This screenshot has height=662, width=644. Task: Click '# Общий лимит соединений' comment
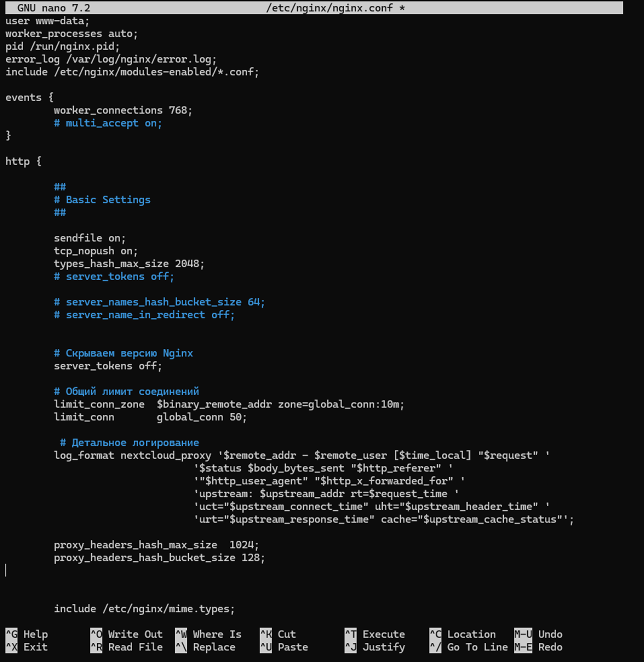[127, 392]
